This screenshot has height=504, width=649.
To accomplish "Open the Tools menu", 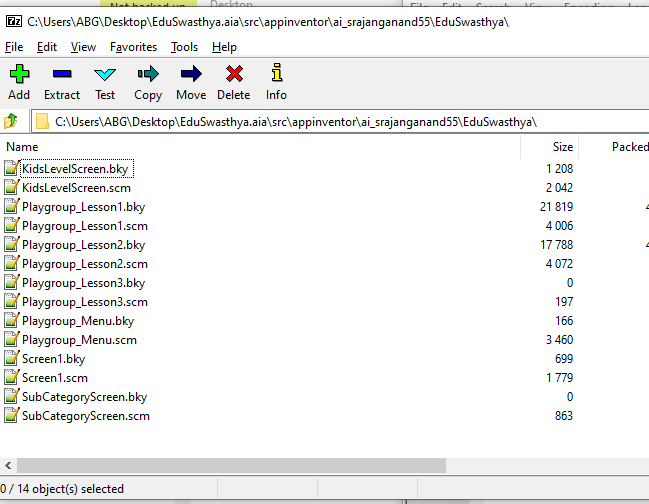I will pyautogui.click(x=184, y=47).
